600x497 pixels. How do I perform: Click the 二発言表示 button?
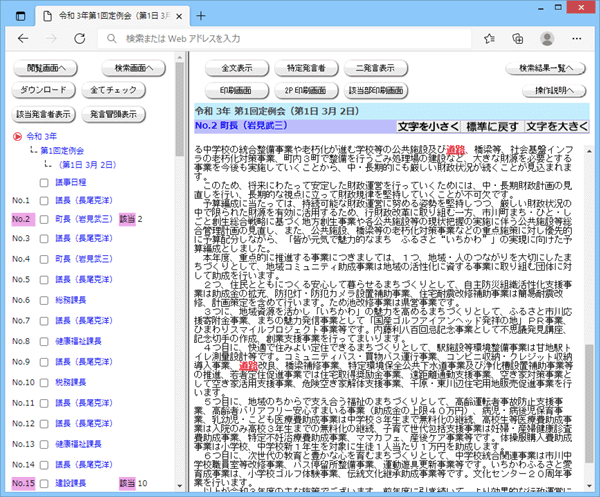376,68
